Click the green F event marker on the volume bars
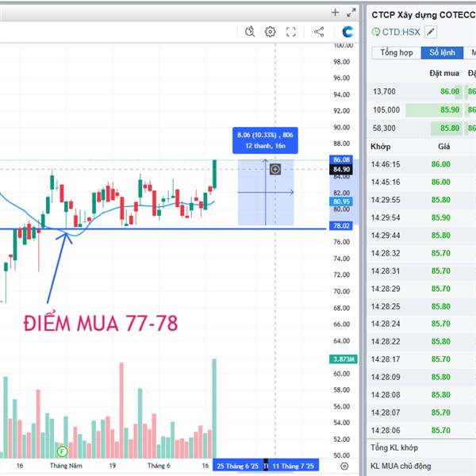This screenshot has height=476, width=476. click(x=62, y=451)
